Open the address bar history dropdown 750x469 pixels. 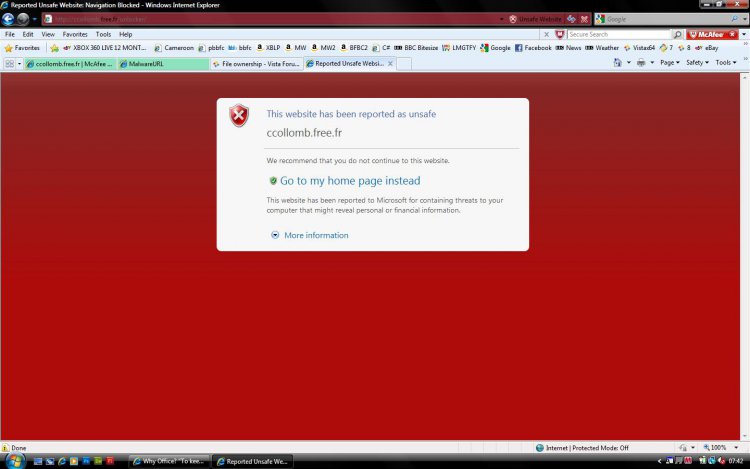[x=501, y=19]
